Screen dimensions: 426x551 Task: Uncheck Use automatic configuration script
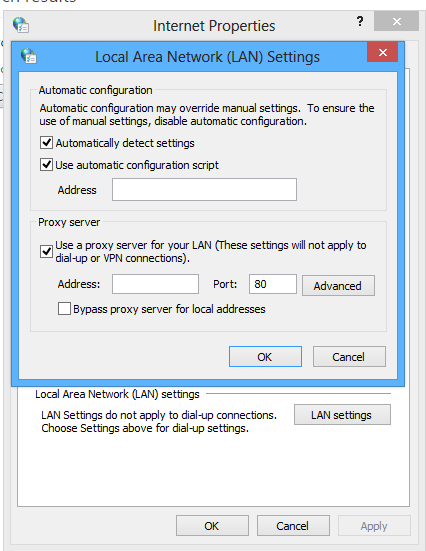coord(46,164)
